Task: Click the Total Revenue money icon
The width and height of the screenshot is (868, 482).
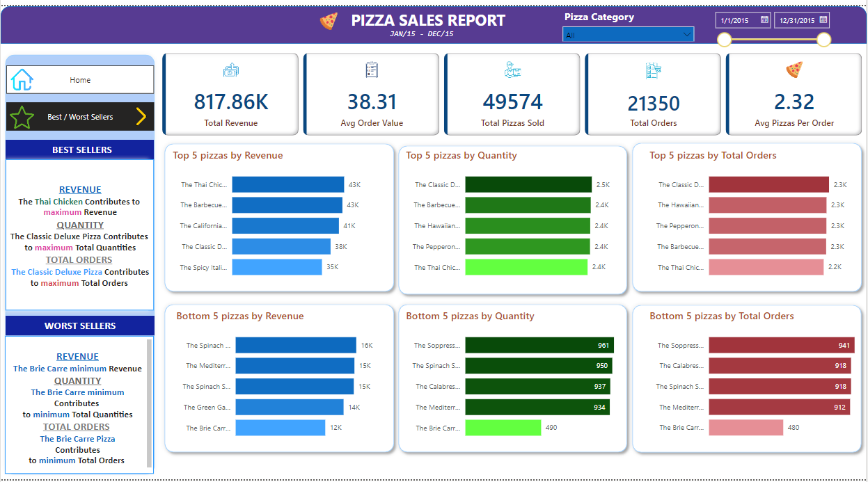Action: tap(230, 70)
